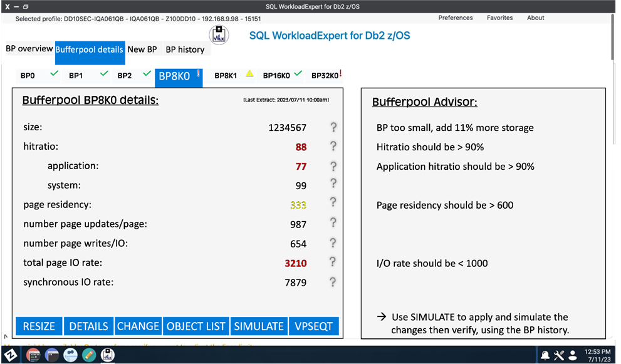Screen dimensions: 621x364
Task: Click the question mark for total page IO rate
Action: [333, 263]
